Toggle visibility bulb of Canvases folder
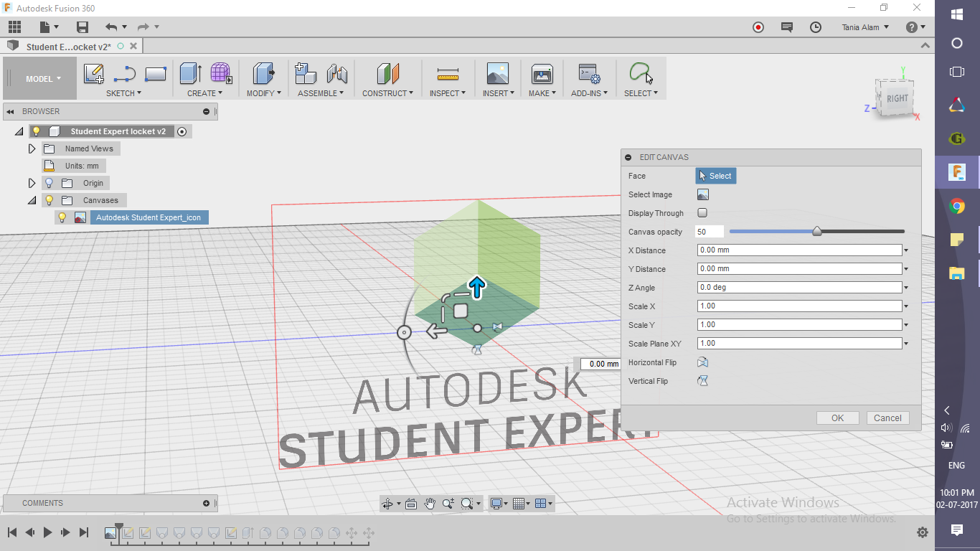980x551 pixels. coord(50,200)
